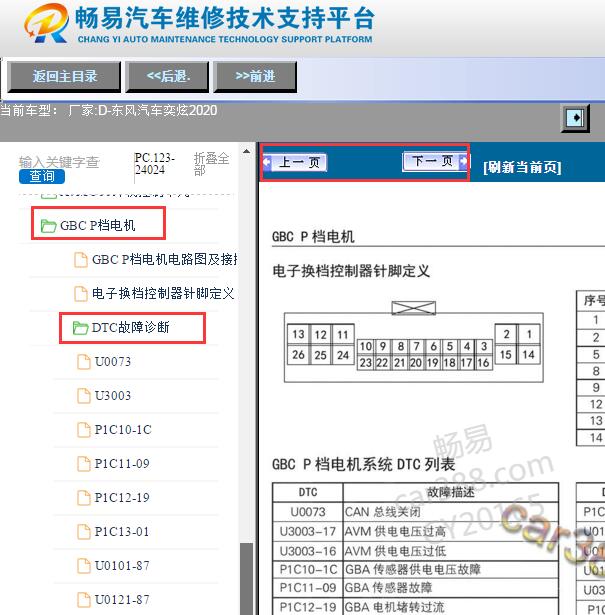
Task: Click 'CAN 总线关闭' description cell
Action: (451, 512)
